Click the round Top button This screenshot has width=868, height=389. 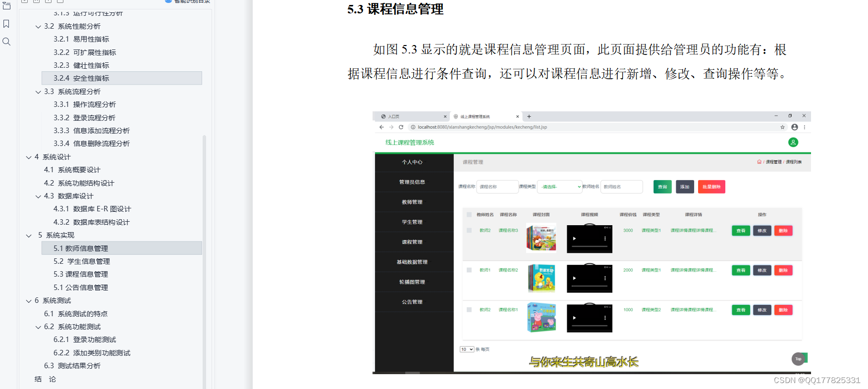798,359
